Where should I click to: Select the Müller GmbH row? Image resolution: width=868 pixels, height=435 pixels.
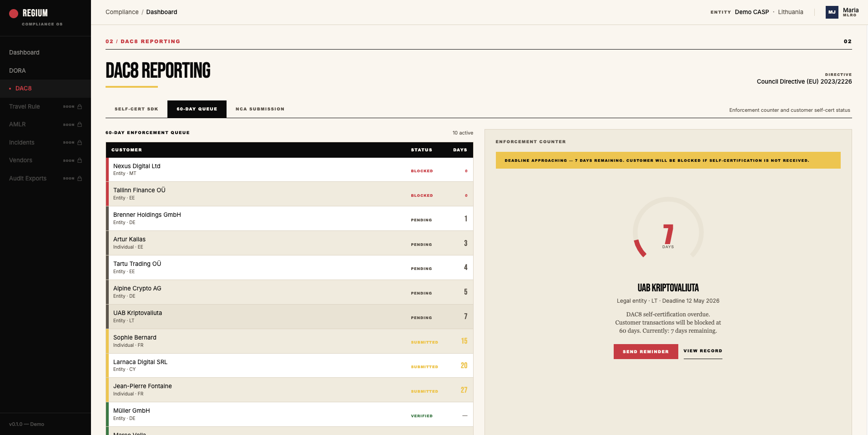289,415
